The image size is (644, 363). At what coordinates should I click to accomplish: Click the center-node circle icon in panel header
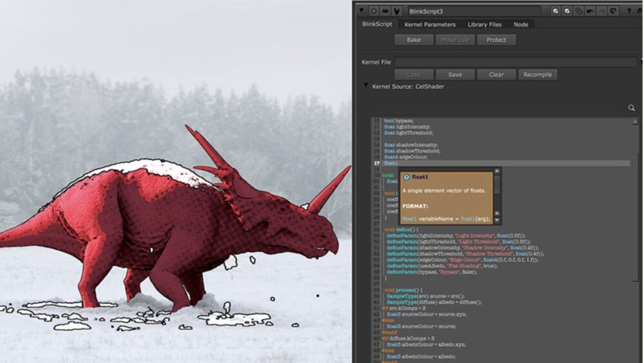tap(374, 11)
